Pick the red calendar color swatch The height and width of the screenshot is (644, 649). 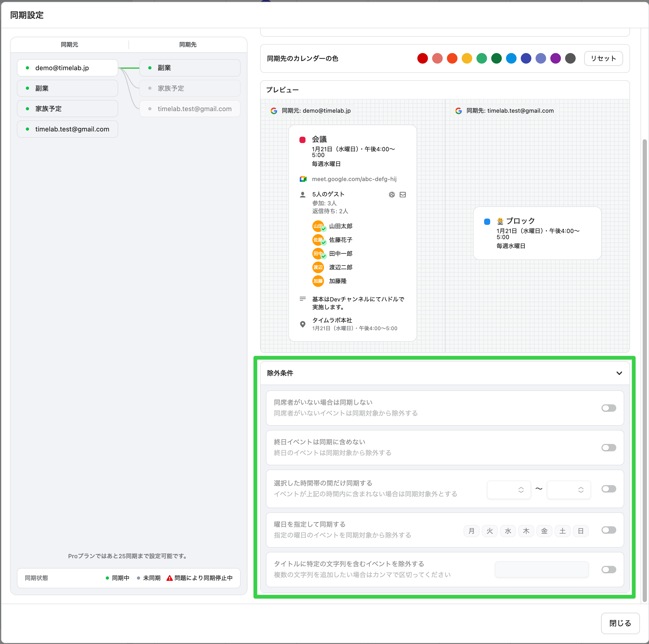[422, 59]
